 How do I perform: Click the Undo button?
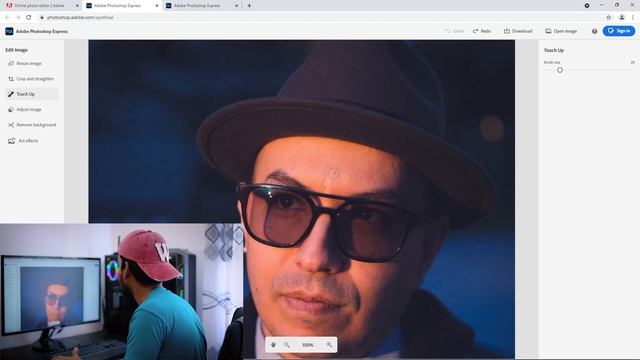click(454, 31)
